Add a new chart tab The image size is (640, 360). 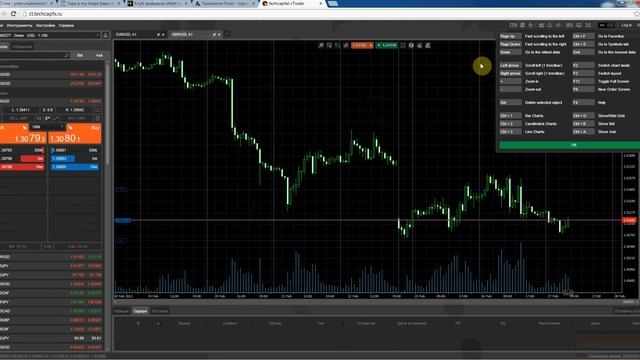[227, 34]
